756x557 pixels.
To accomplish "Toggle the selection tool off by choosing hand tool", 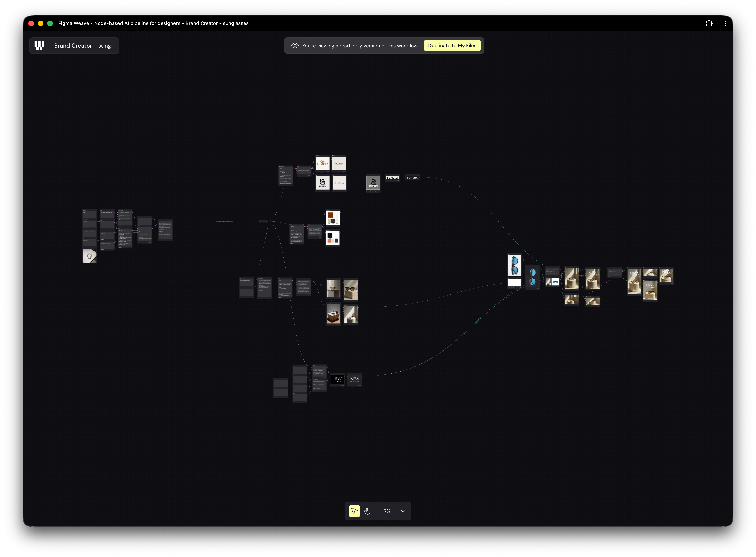I will tap(368, 511).
